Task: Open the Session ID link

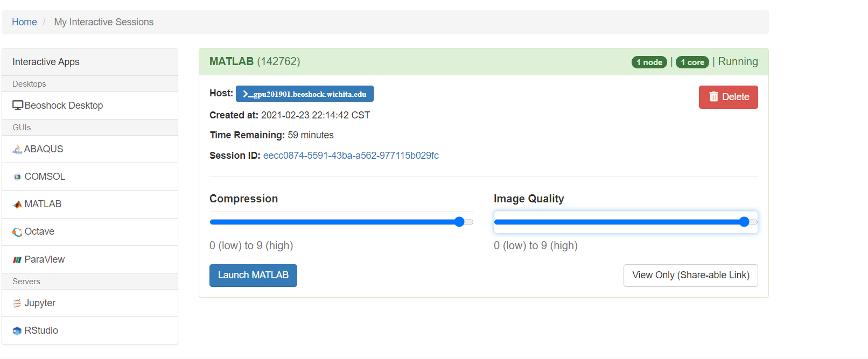Action: point(351,156)
